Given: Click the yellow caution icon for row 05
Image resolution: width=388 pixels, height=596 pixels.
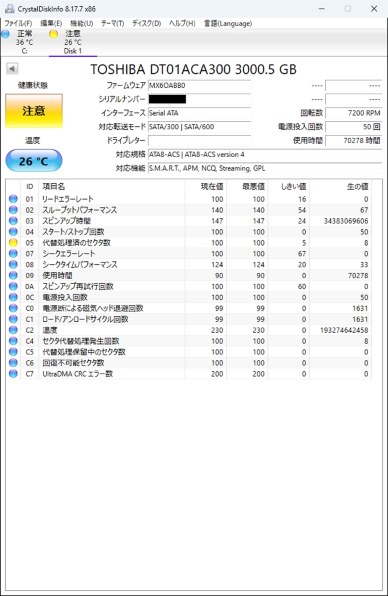Looking at the screenshot, I should (x=13, y=243).
